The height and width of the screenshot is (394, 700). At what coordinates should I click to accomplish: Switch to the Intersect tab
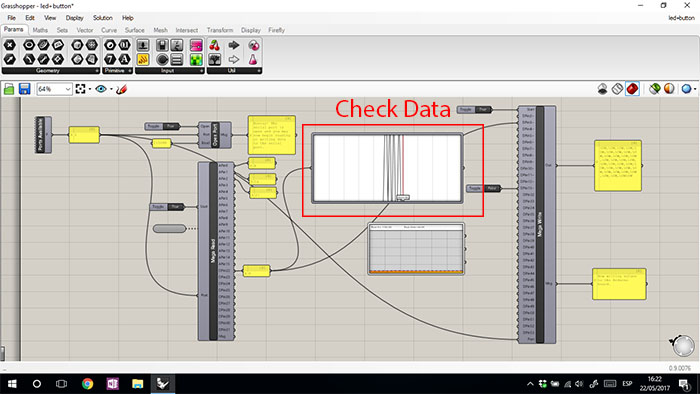click(x=187, y=30)
